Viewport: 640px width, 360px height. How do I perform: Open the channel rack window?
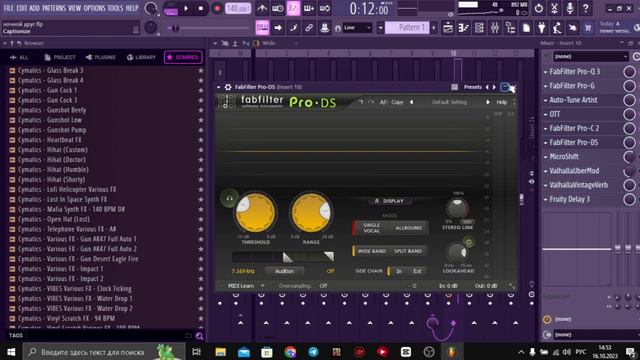(x=479, y=28)
